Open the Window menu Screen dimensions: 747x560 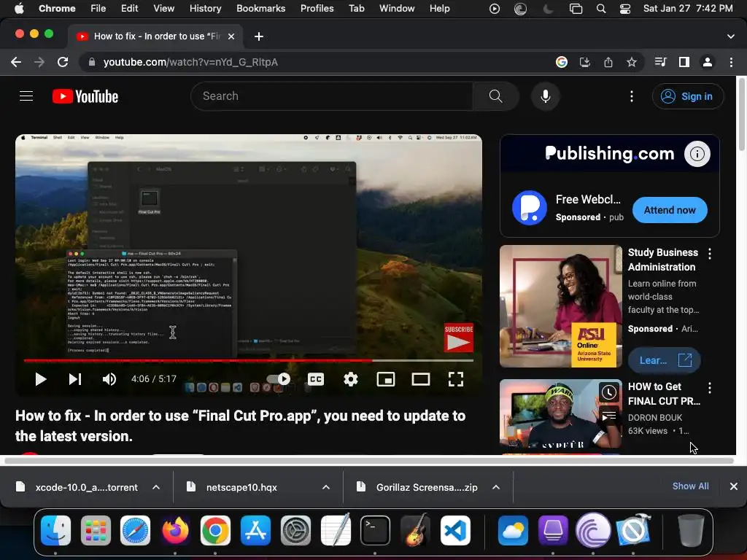tap(397, 8)
